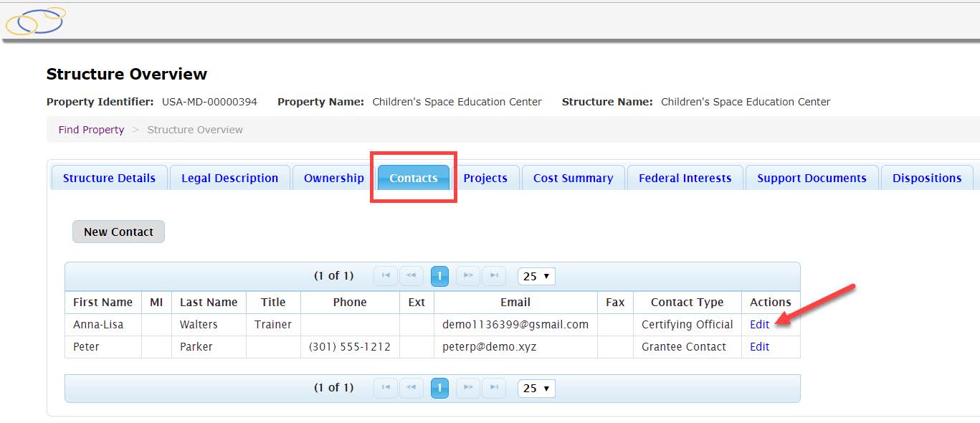Go to last page in bottom paginator
This screenshot has height=423, width=980.
(494, 388)
